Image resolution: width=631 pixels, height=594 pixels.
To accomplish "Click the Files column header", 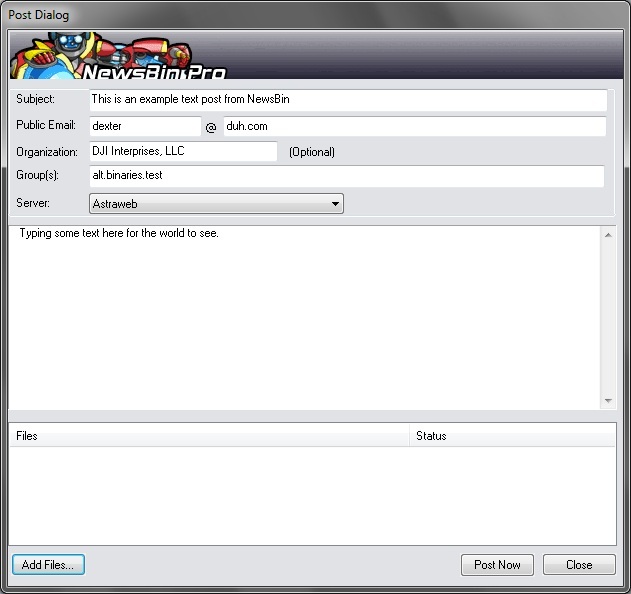I will click(209, 436).
